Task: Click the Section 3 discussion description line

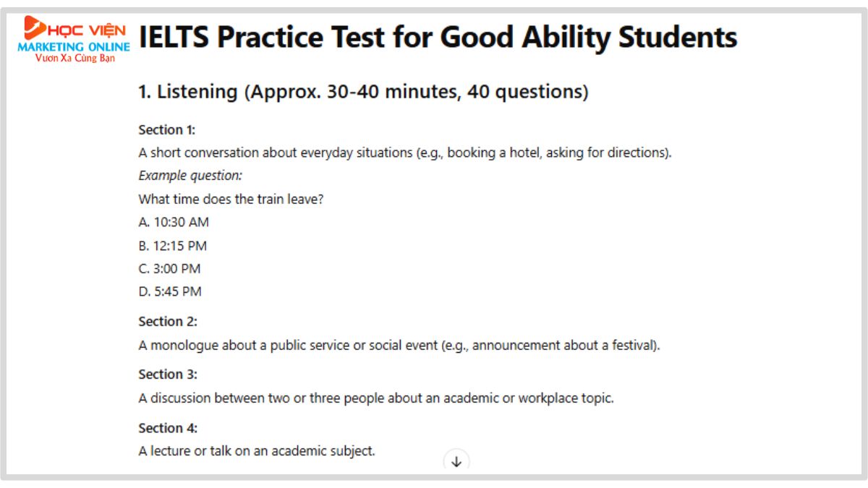Action: tap(376, 398)
